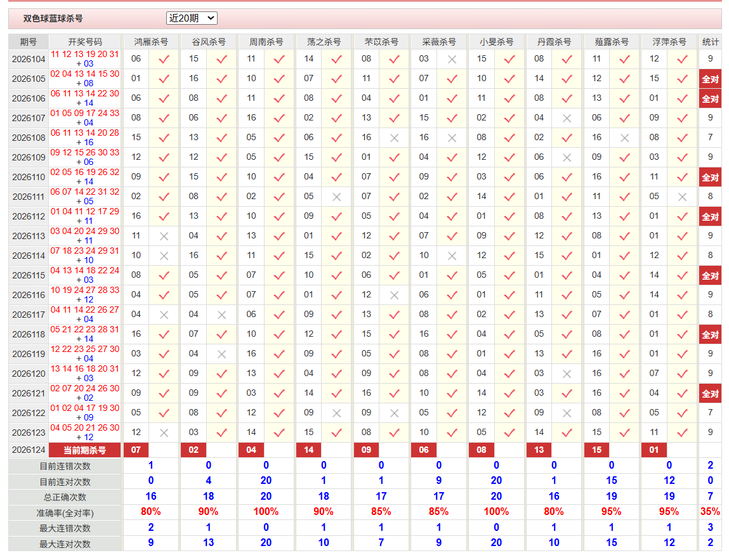Click the X mark for 采薇杀号 in row 2026114
The height and width of the screenshot is (560, 729).
452,256
